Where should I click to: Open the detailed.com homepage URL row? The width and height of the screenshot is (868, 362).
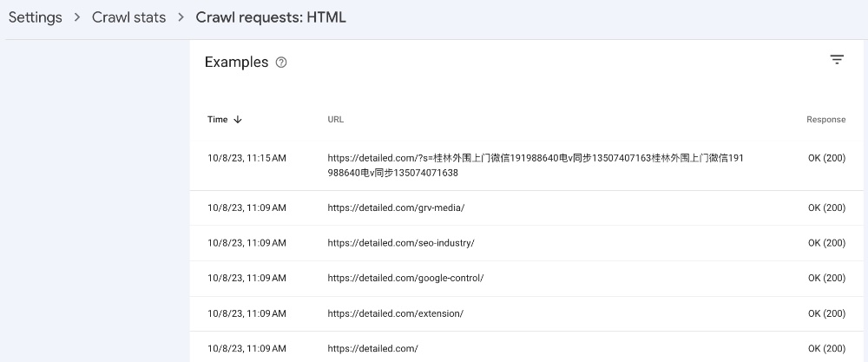(x=526, y=349)
